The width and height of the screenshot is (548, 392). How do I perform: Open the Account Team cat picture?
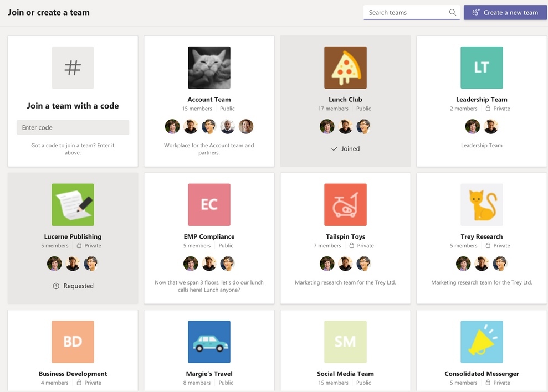209,68
